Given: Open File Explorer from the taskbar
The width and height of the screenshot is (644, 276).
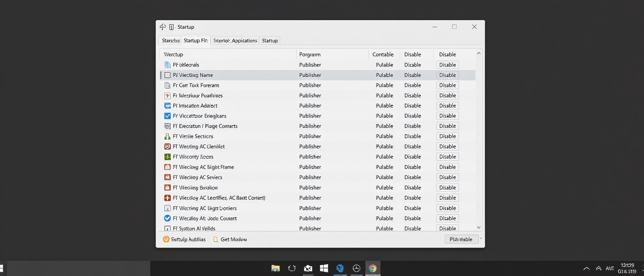Looking at the screenshot, I should pyautogui.click(x=276, y=268).
